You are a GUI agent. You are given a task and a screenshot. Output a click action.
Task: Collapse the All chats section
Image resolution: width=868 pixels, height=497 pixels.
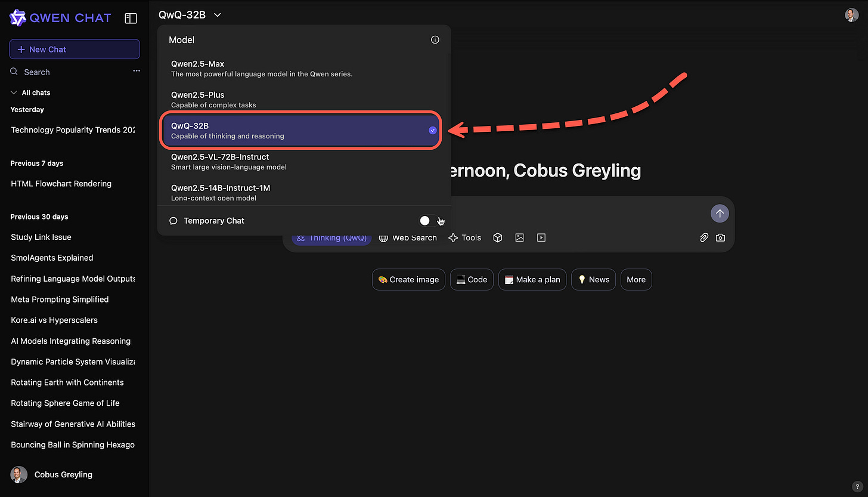pos(30,92)
